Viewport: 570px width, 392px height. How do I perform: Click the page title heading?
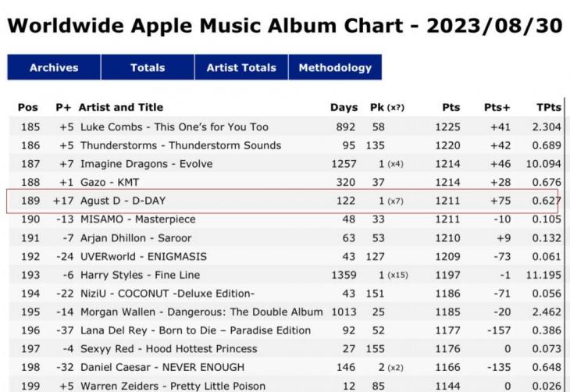284,25
